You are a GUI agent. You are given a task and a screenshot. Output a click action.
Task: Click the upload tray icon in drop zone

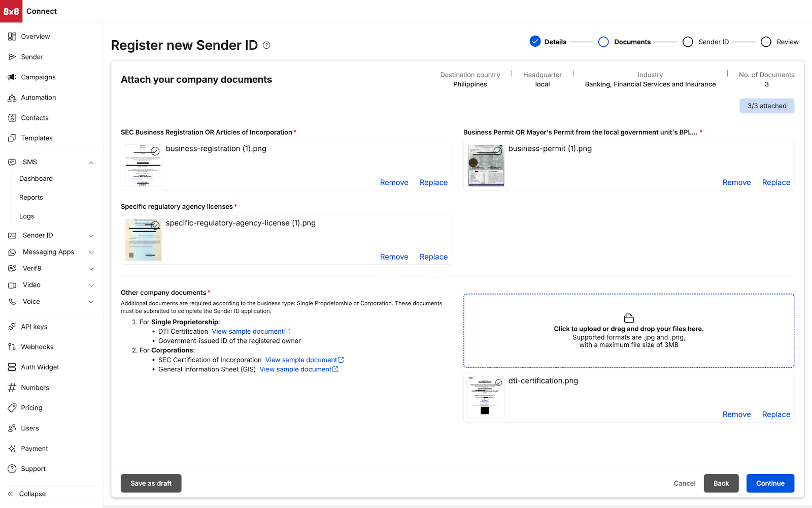point(629,318)
